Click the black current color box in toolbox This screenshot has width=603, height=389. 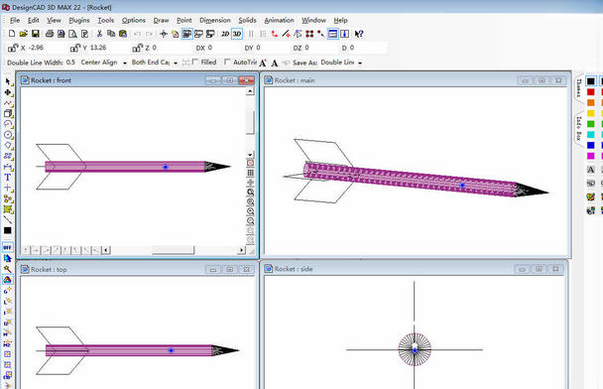click(8, 230)
